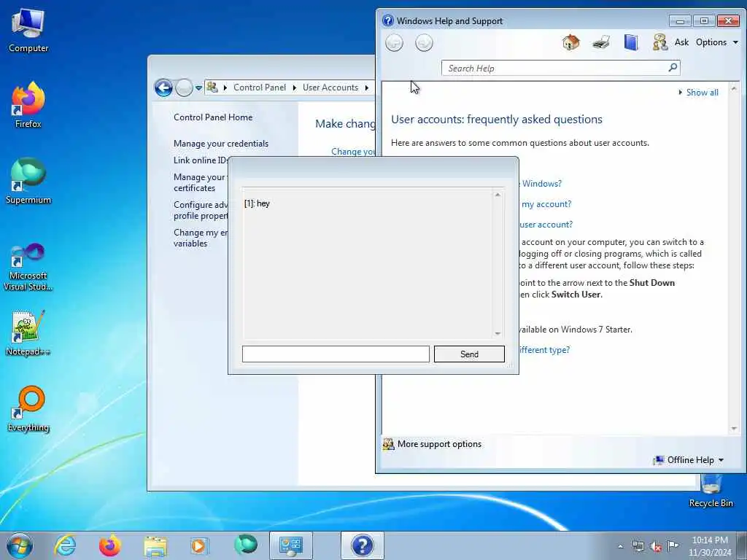Click the 'different type?' help link
The height and width of the screenshot is (560, 747).
[544, 349]
